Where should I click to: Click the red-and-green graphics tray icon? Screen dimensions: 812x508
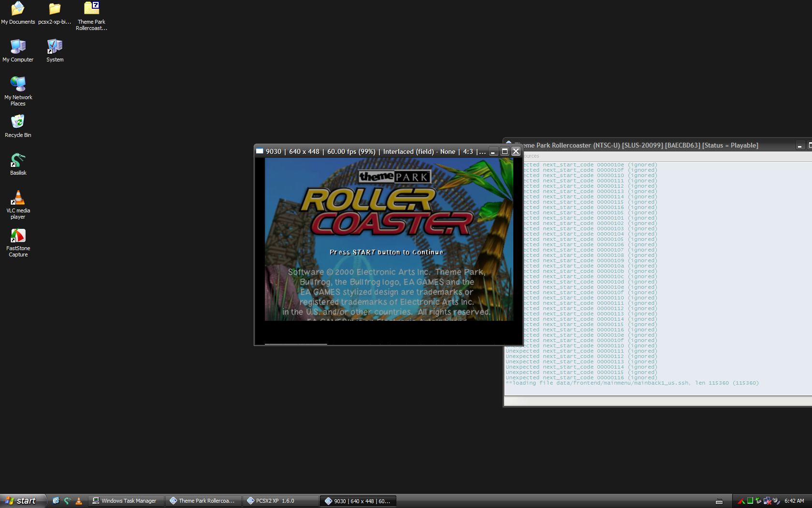coord(741,501)
